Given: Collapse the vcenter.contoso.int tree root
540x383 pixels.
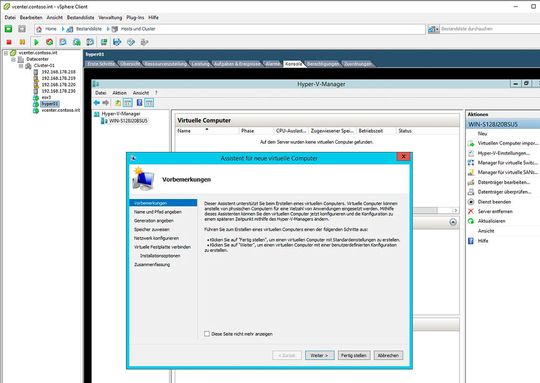Looking at the screenshot, I should (6, 53).
